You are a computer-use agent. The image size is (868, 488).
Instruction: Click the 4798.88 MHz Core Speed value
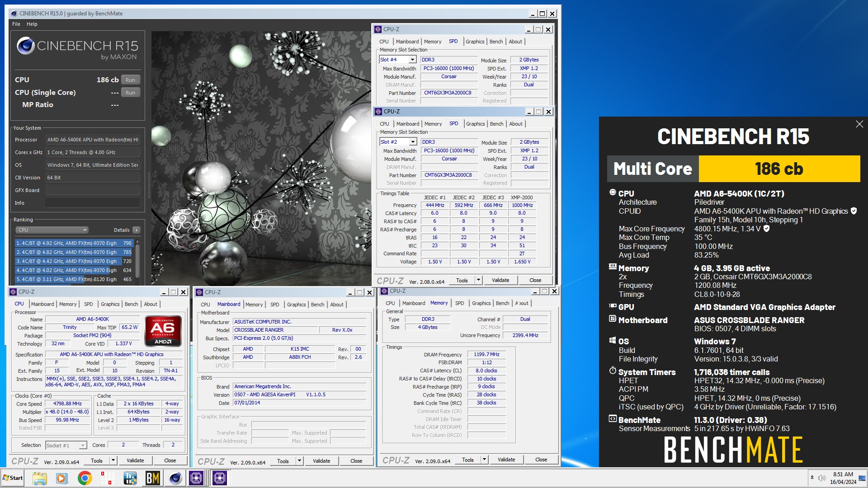tap(67, 404)
